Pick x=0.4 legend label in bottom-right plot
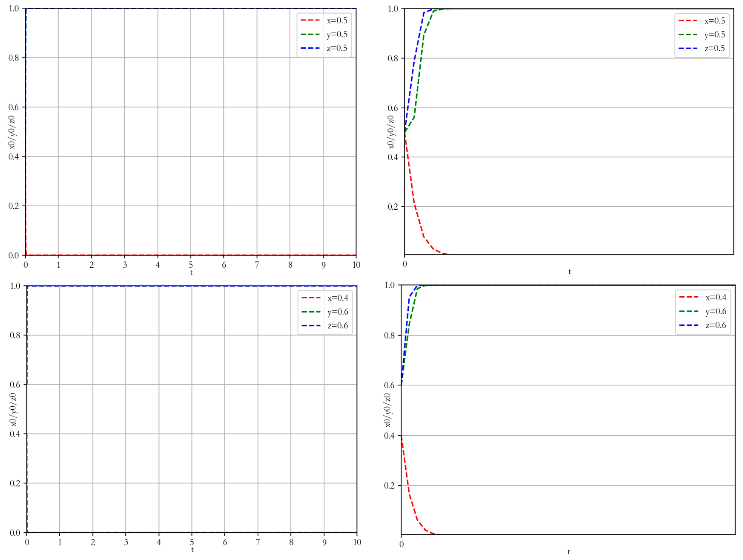 716,297
